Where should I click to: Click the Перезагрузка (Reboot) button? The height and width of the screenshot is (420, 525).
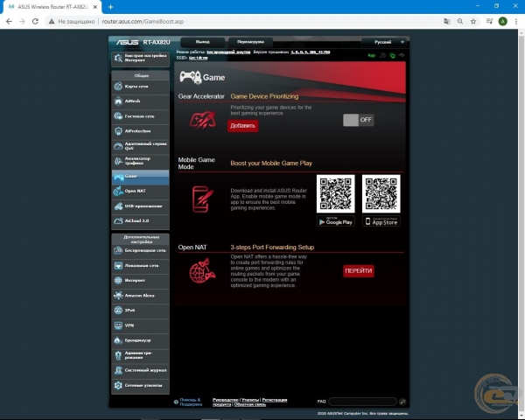pyautogui.click(x=250, y=42)
